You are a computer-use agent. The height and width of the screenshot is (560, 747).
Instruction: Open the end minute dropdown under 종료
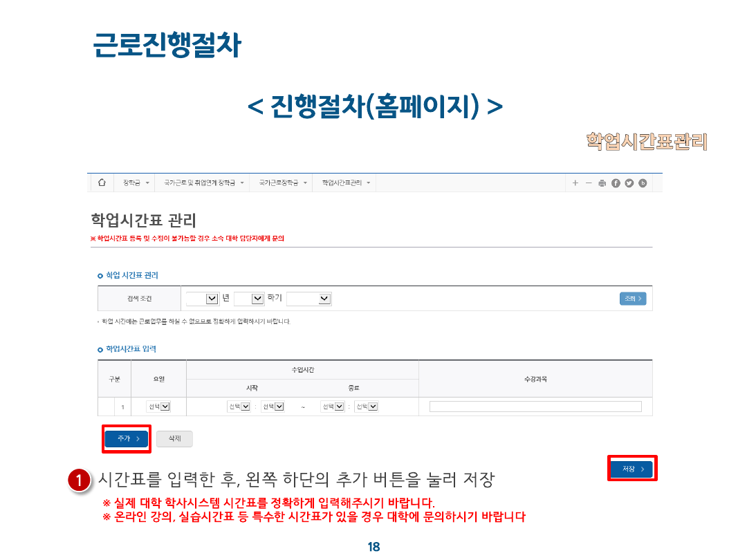366,407
